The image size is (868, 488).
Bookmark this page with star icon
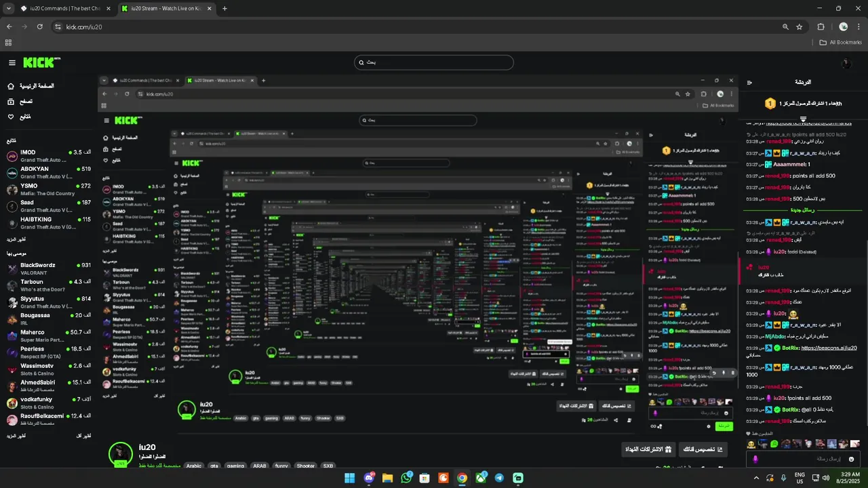[800, 26]
